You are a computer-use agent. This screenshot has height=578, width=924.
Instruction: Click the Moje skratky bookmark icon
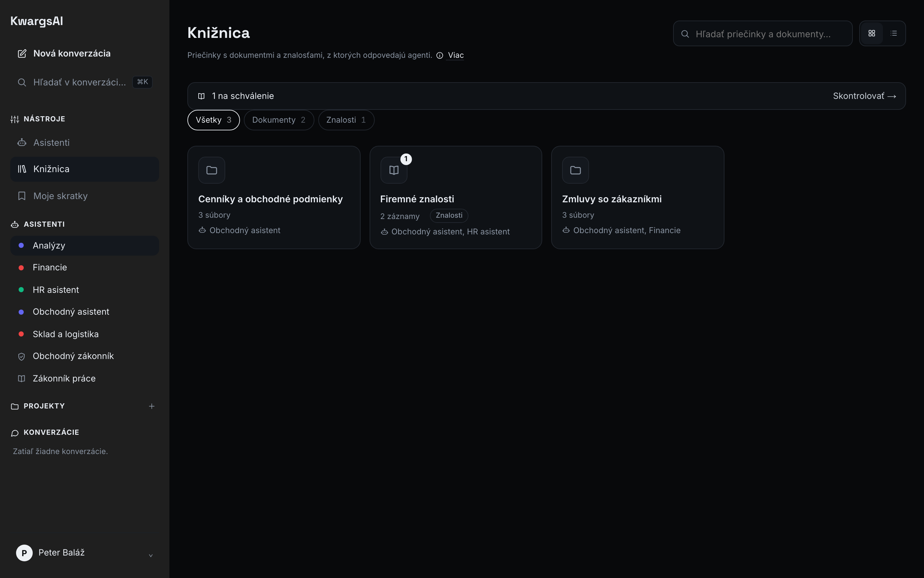(x=22, y=196)
